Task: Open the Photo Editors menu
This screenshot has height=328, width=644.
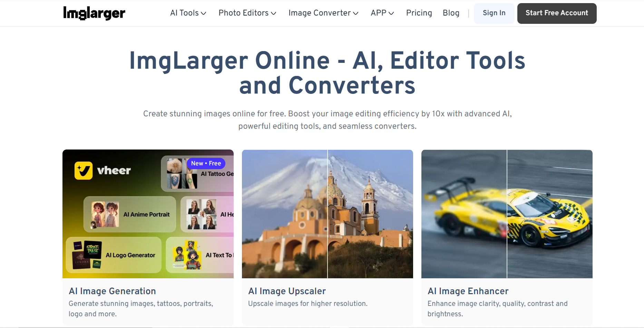Action: click(x=247, y=13)
